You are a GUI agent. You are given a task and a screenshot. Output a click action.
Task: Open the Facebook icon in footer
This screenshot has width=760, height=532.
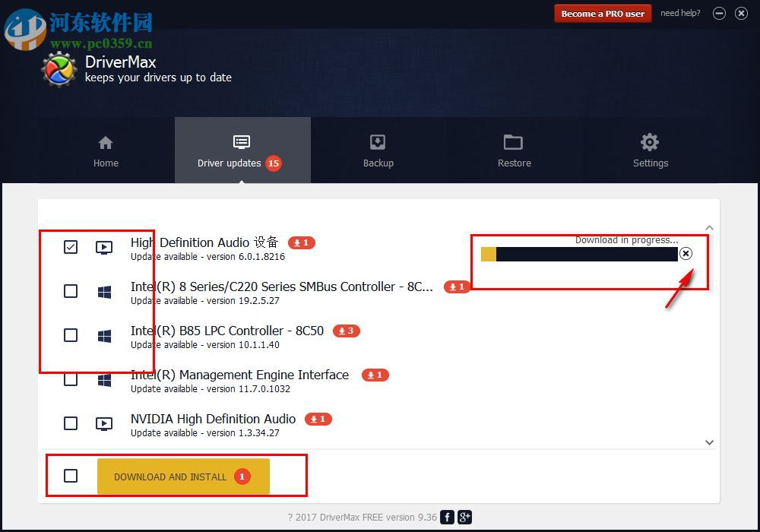(x=448, y=517)
